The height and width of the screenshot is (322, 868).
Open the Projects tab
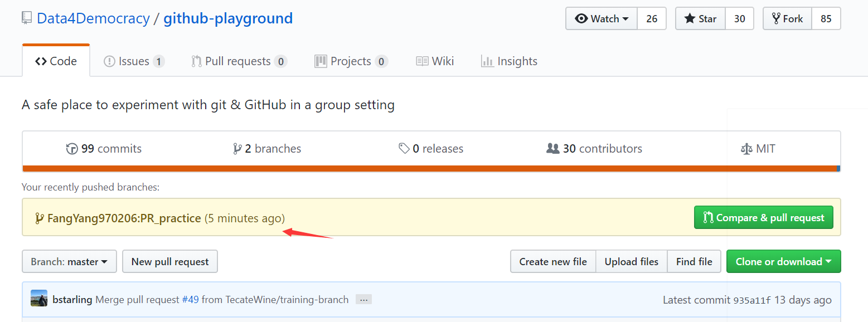(x=351, y=61)
